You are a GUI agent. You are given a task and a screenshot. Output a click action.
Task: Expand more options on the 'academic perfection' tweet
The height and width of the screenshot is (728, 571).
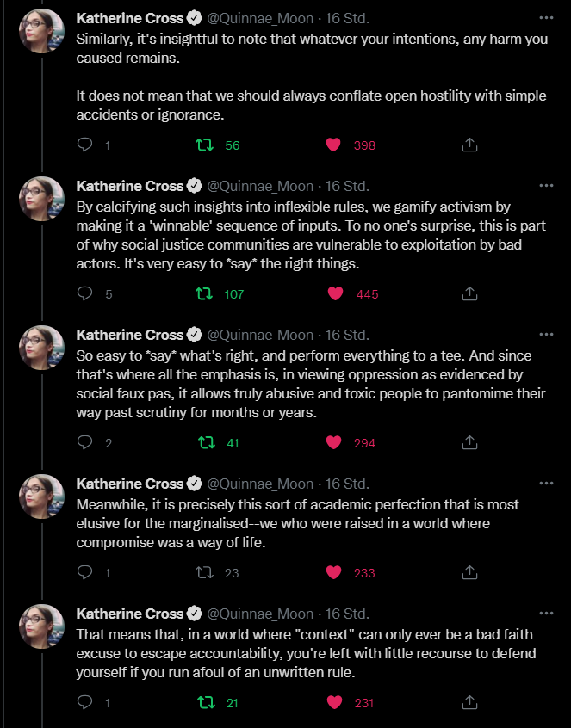coord(546,483)
